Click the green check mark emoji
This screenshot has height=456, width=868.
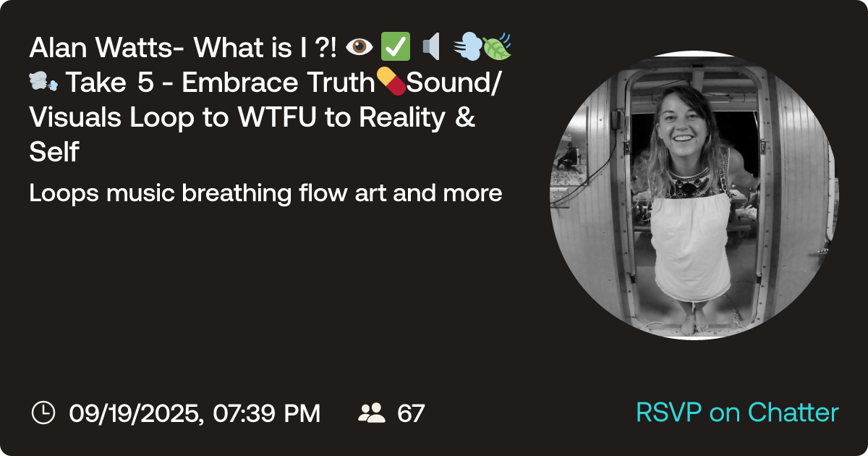click(x=395, y=48)
